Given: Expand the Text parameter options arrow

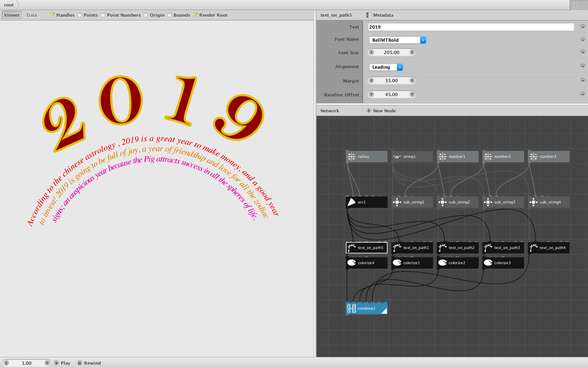Looking at the screenshot, I should pos(583,26).
